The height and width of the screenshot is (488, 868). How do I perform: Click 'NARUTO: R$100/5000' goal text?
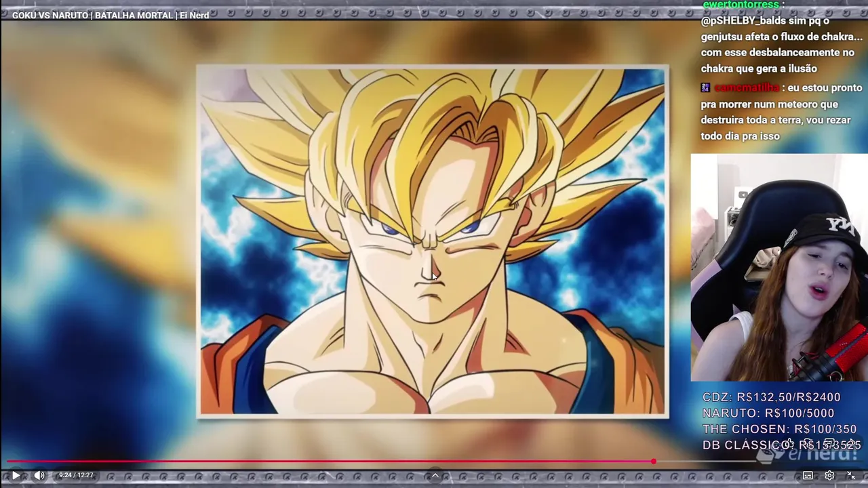click(x=768, y=413)
